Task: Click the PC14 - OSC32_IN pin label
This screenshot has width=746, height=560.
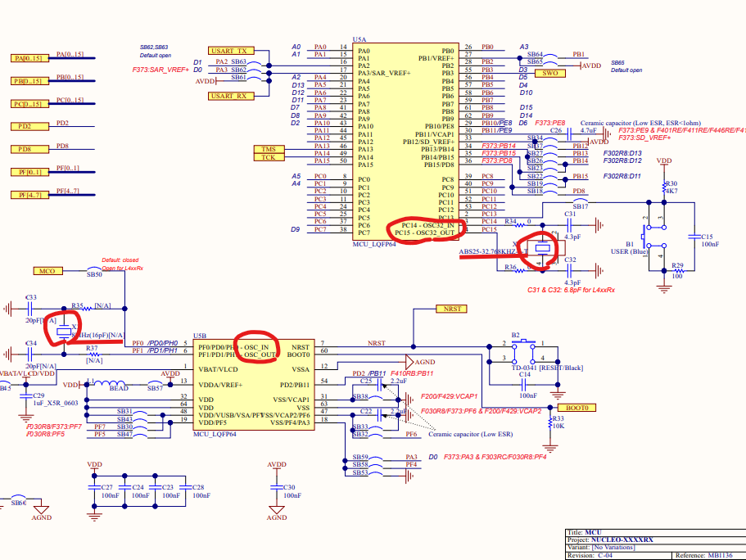Action: (427, 225)
